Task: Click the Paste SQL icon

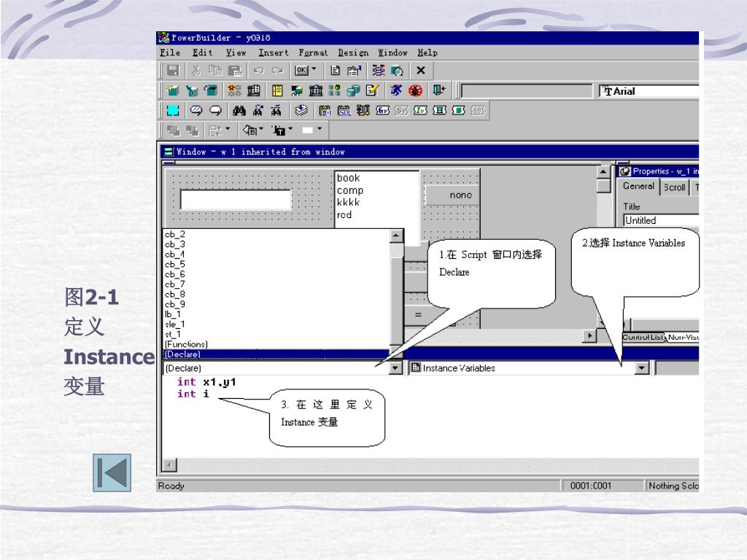Action: (344, 111)
